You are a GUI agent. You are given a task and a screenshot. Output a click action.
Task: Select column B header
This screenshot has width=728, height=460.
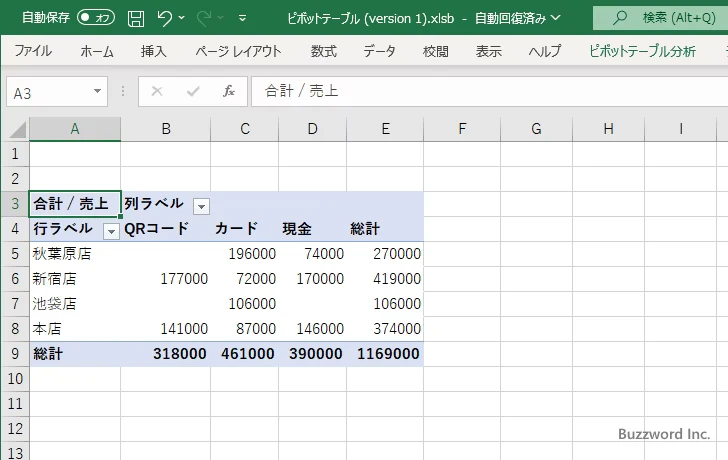[x=166, y=129]
